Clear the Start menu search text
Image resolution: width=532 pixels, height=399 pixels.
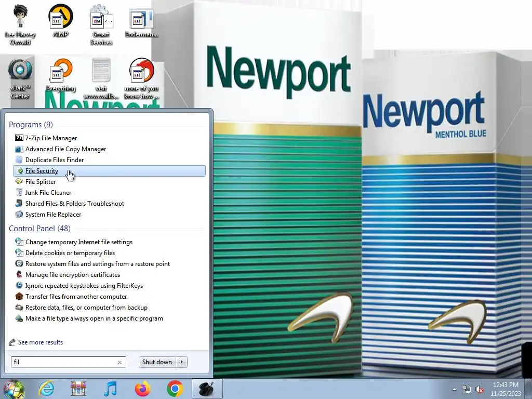(120, 362)
